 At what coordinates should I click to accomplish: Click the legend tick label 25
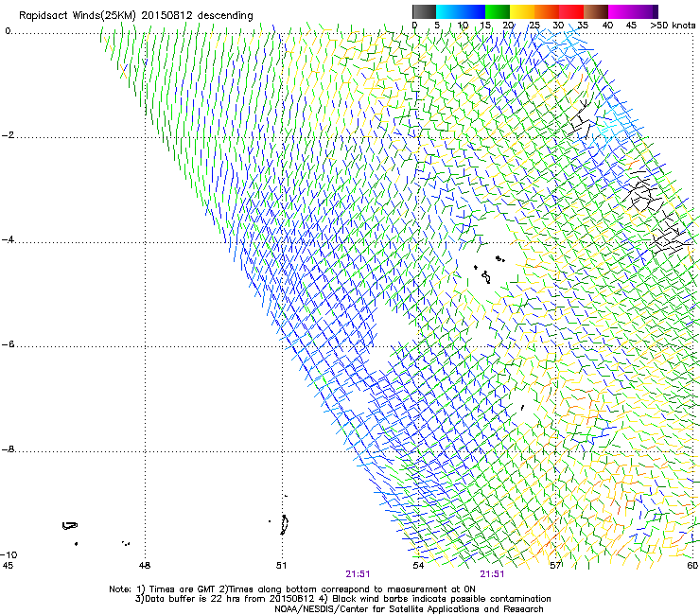pos(534,26)
